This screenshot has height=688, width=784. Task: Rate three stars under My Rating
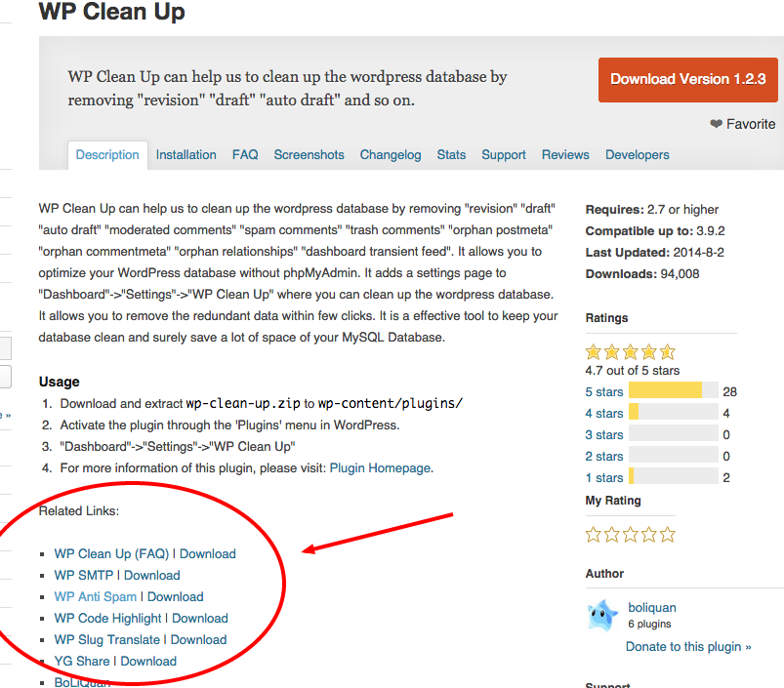(630, 534)
